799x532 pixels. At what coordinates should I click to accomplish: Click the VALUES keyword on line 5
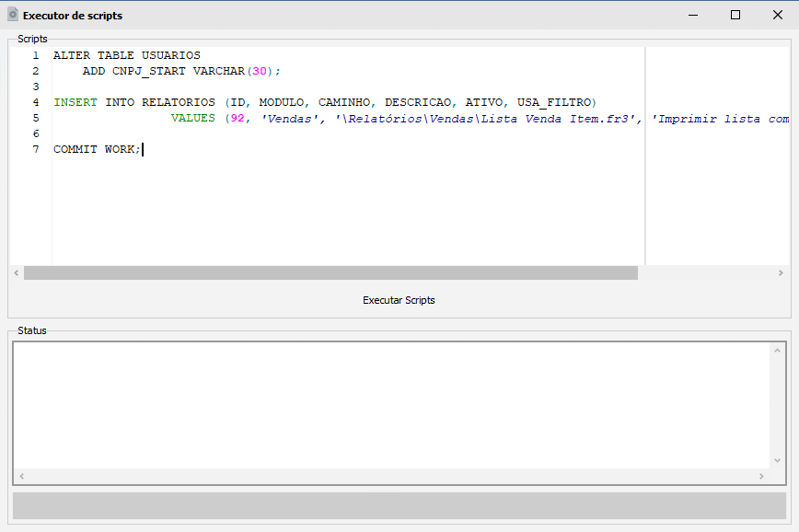pos(192,118)
